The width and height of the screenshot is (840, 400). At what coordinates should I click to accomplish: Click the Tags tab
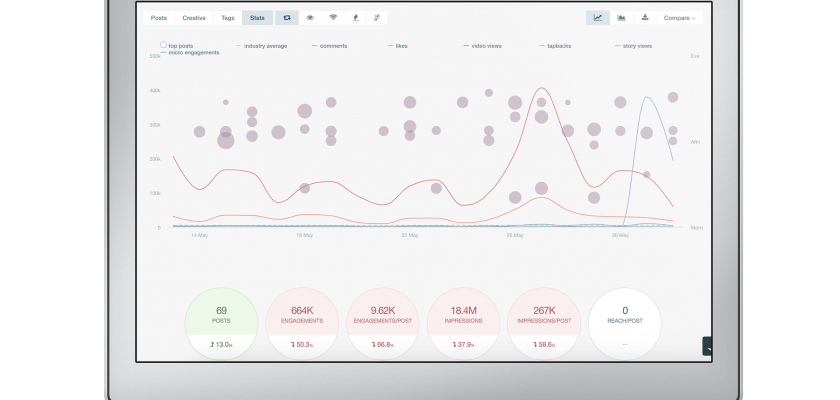click(227, 18)
